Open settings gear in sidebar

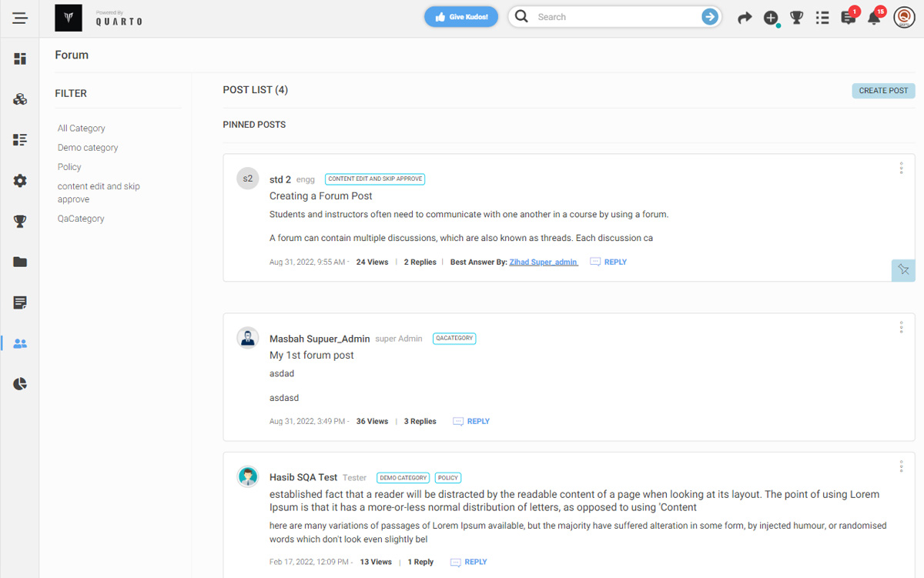(20, 181)
